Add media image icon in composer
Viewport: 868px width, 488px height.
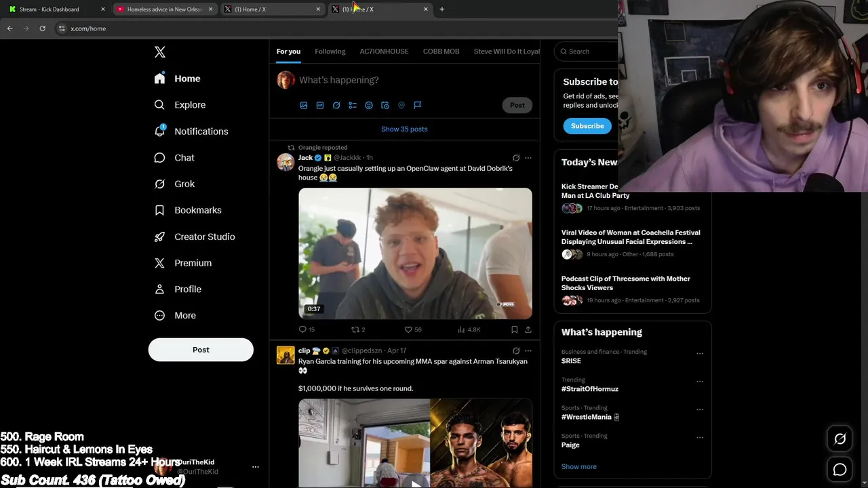[x=304, y=105]
